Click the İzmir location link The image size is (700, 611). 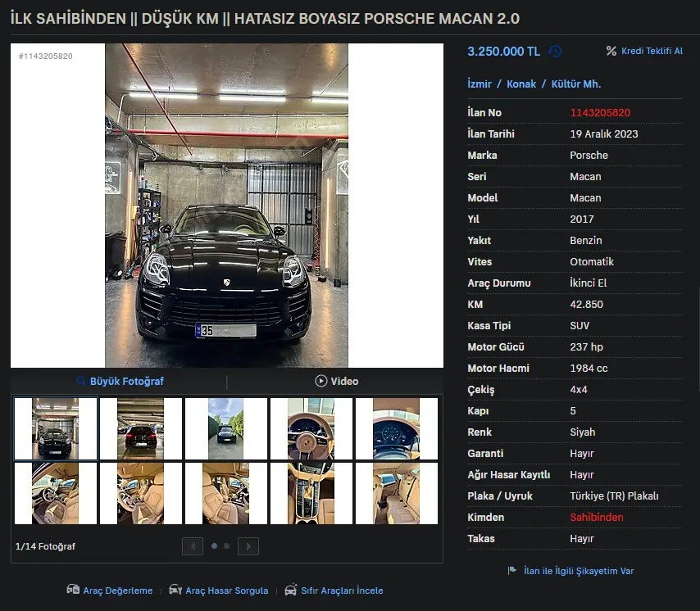point(479,84)
